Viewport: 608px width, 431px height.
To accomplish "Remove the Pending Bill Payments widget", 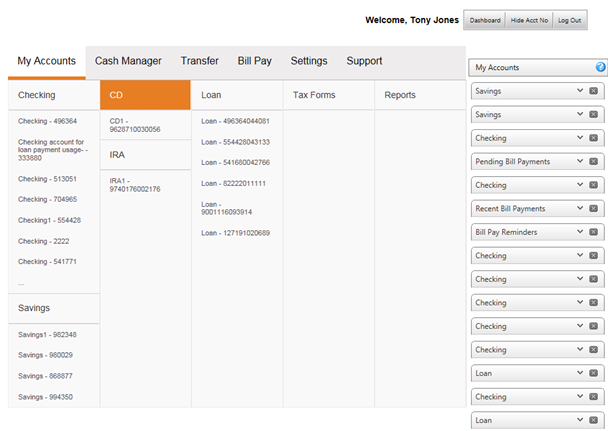I will coord(593,161).
